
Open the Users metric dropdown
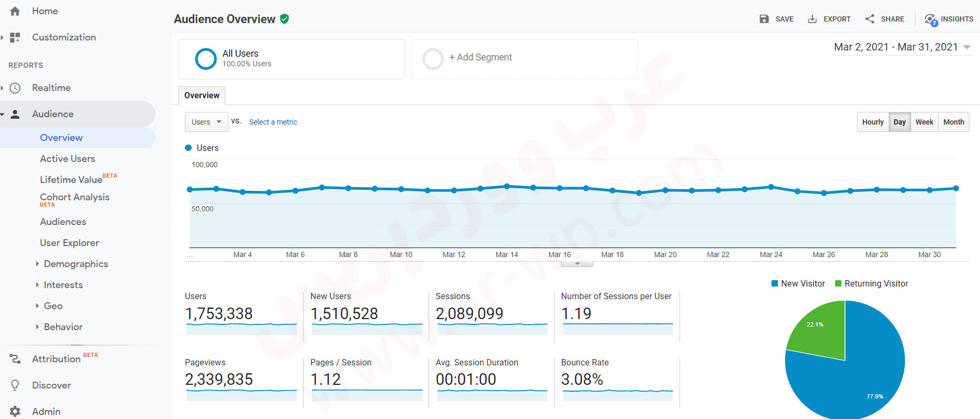click(x=206, y=122)
